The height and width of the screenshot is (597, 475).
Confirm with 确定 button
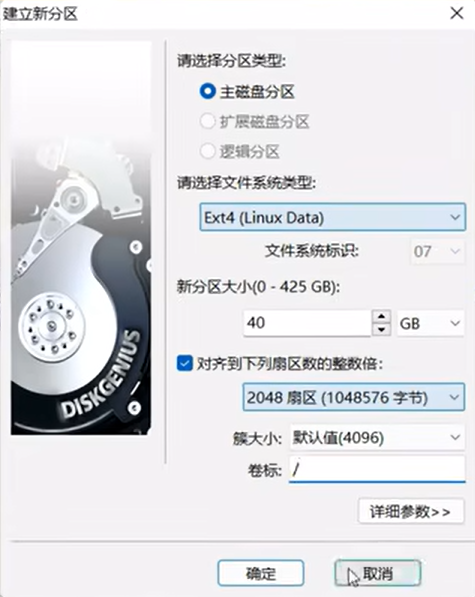coord(261,573)
